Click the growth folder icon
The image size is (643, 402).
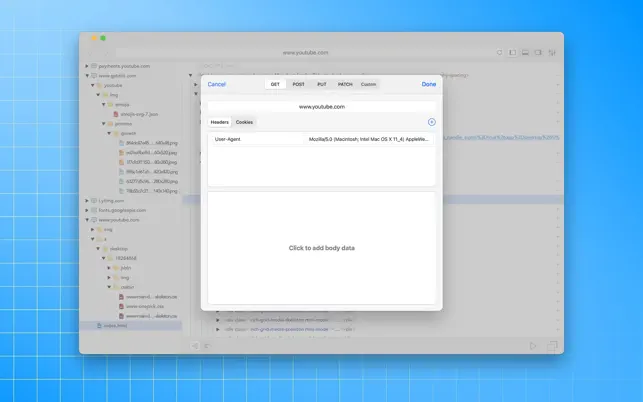click(116, 133)
